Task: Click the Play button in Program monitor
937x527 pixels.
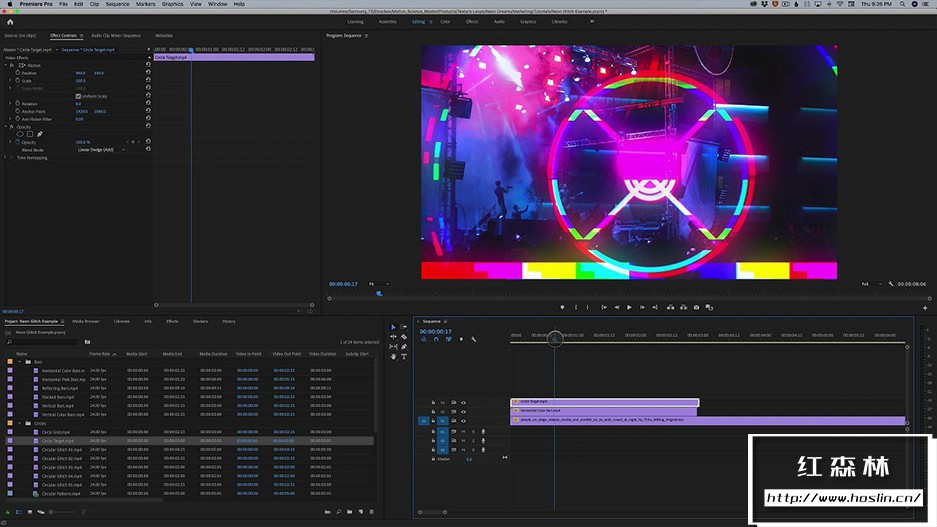Action: [x=629, y=307]
